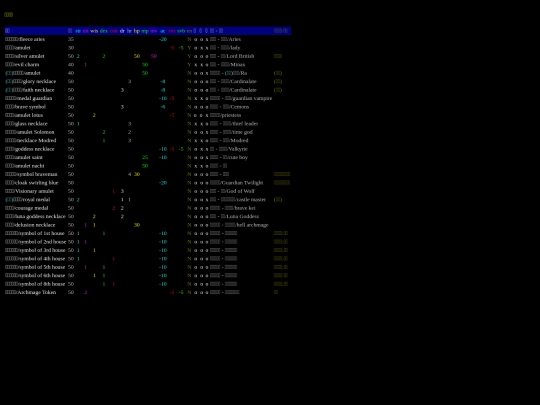This screenshot has width=540, height=405.
Task: Click the "God of Wolf" source text
Action: pyautogui.click(x=240, y=191)
